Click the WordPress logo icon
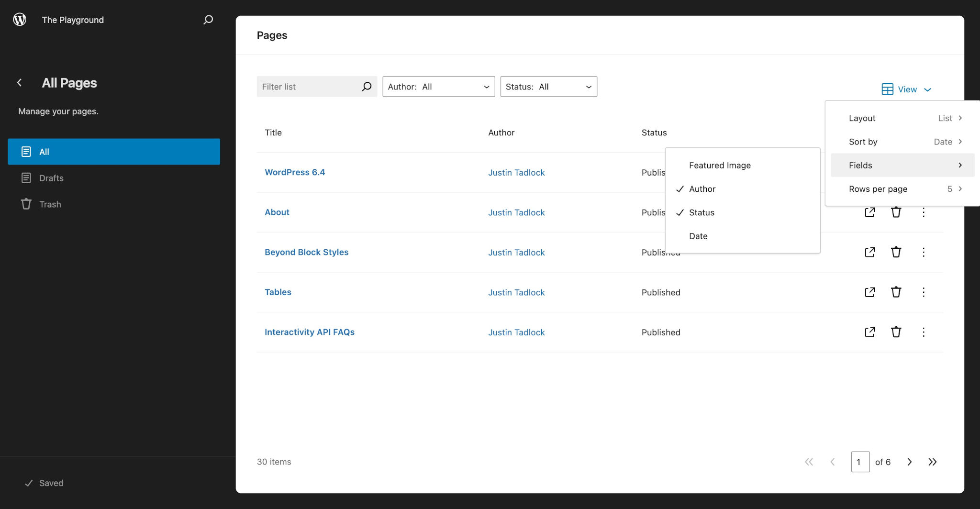980x509 pixels. pyautogui.click(x=20, y=20)
